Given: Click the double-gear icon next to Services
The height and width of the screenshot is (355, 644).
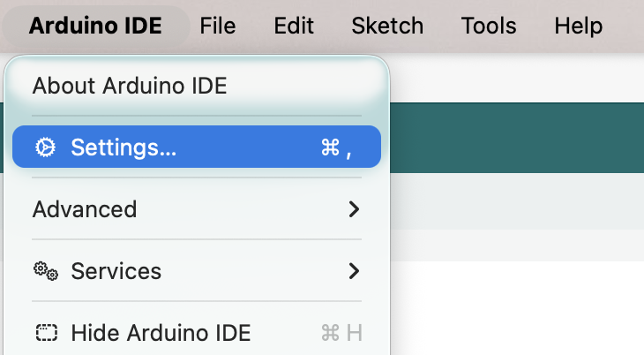Looking at the screenshot, I should coord(45,271).
